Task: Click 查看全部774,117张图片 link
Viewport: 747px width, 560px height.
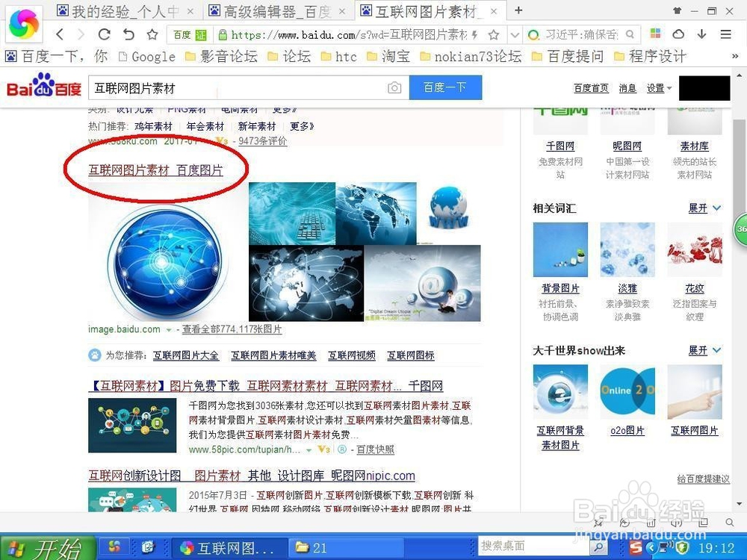Action: click(232, 329)
